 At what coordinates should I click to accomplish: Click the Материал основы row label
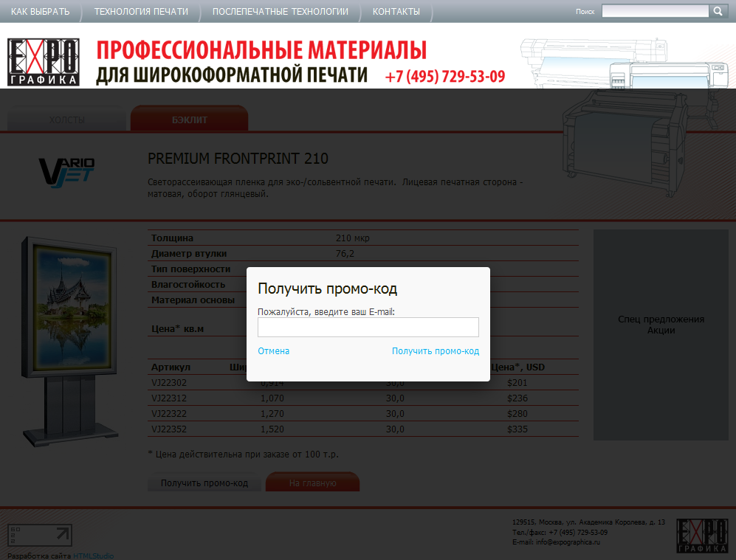[x=193, y=300]
